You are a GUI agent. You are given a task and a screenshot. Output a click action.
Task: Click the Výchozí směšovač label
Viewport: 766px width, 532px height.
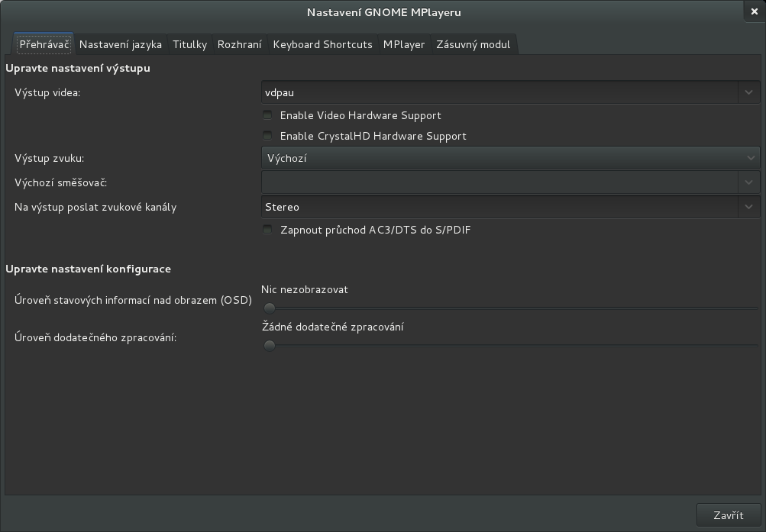[x=60, y=183]
